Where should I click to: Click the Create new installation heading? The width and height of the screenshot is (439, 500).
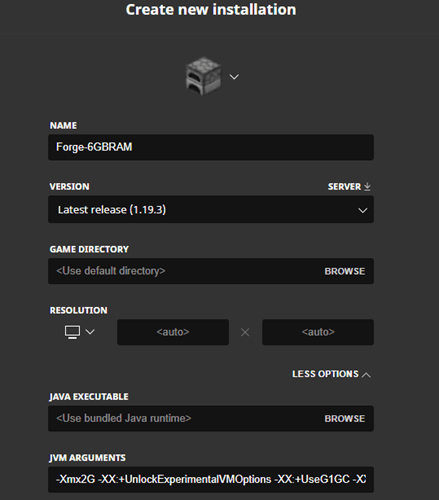pyautogui.click(x=211, y=10)
